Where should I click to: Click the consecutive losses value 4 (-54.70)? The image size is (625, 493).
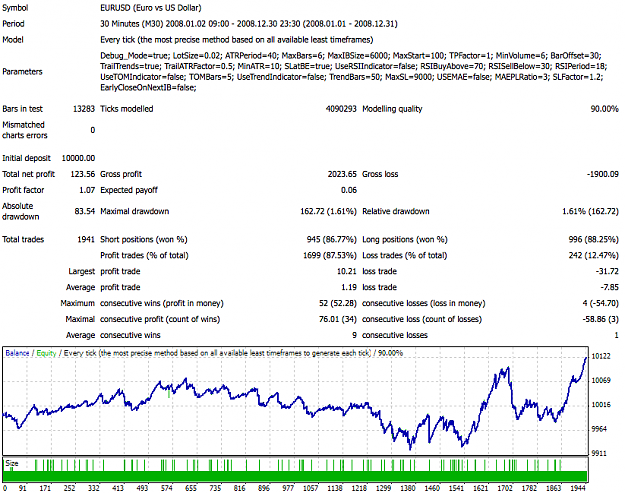pyautogui.click(x=600, y=303)
